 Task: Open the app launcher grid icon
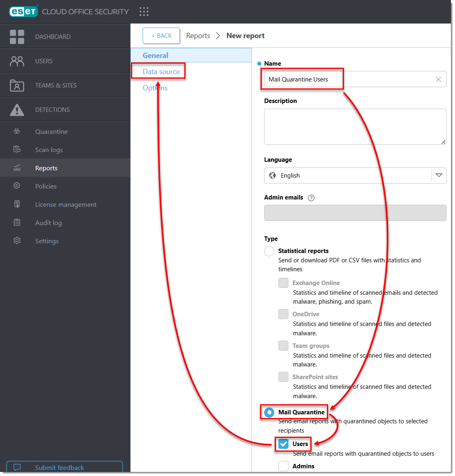click(144, 11)
